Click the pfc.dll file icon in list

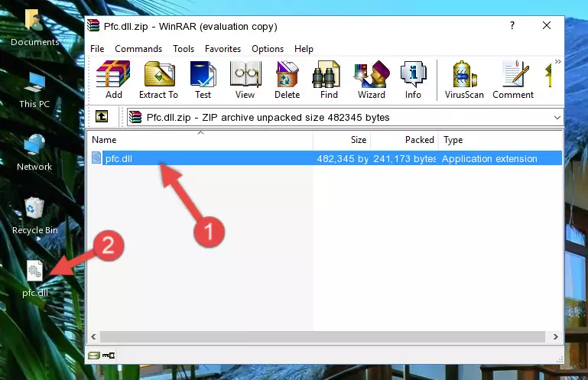(96, 158)
